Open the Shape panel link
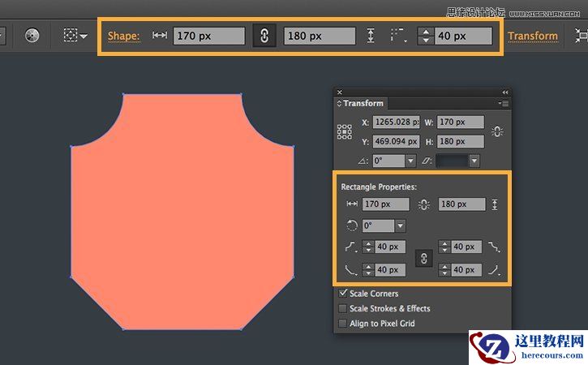This screenshot has width=588, height=365. coord(124,36)
